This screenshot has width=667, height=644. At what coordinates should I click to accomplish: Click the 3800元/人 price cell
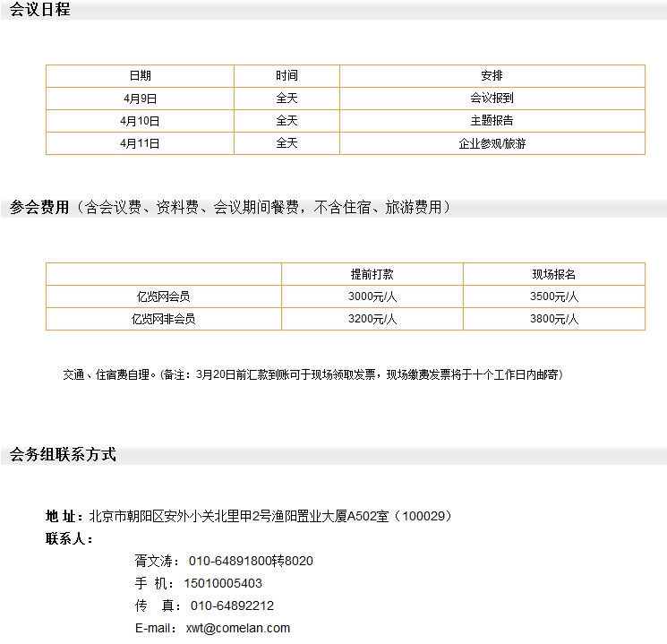point(553,318)
